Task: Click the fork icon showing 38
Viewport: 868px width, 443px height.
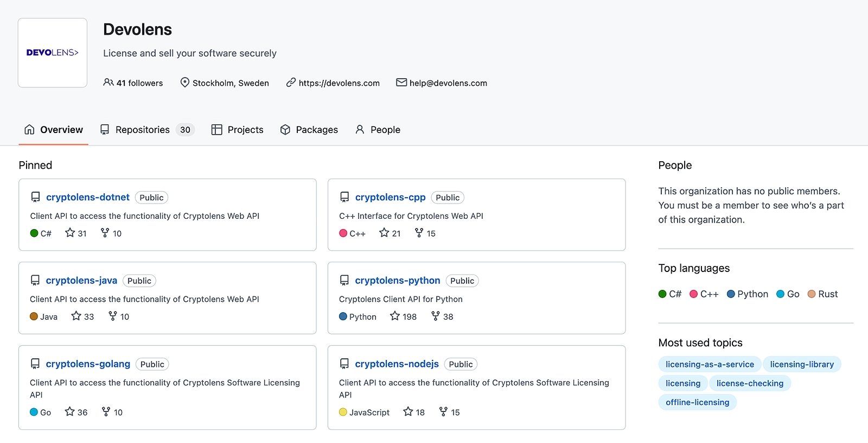Action: tap(436, 316)
